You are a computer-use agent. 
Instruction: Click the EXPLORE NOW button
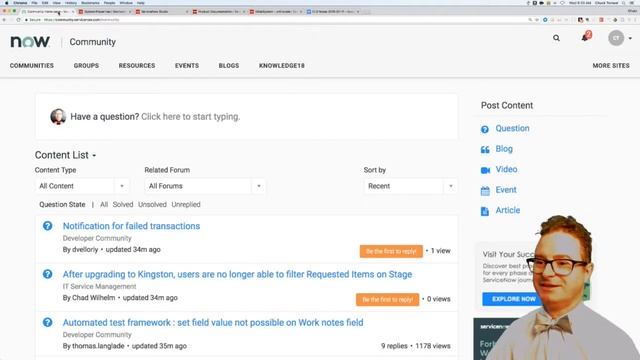[x=513, y=299]
